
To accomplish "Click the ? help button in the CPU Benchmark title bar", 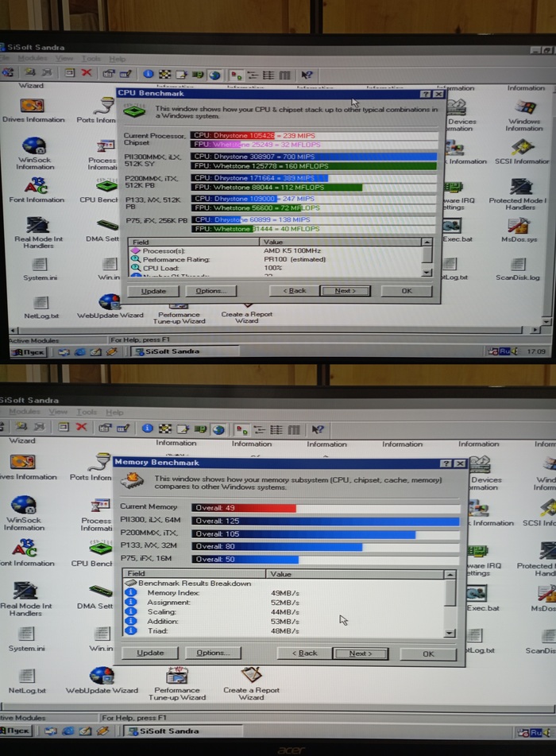I will coord(426,94).
